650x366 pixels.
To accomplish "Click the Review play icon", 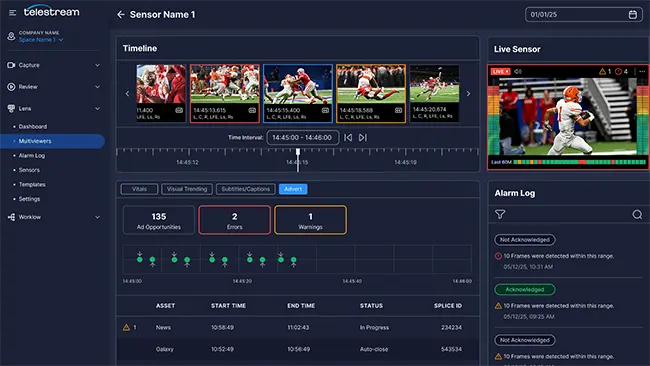I will (11, 87).
